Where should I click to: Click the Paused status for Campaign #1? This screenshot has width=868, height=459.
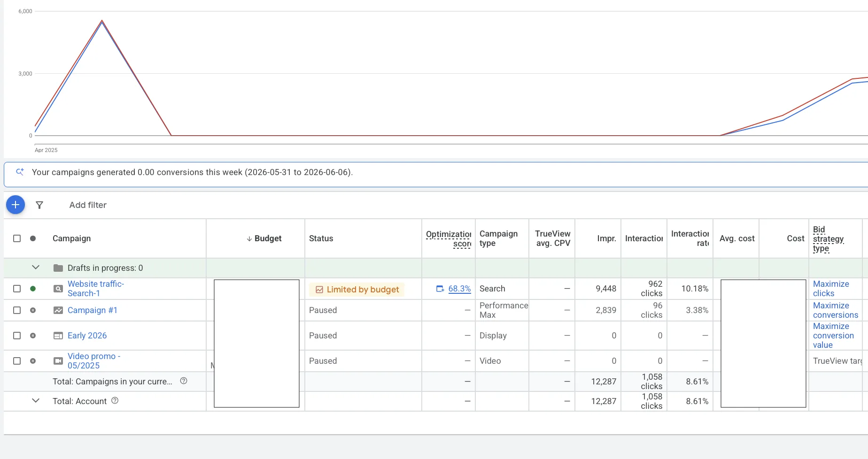(323, 310)
